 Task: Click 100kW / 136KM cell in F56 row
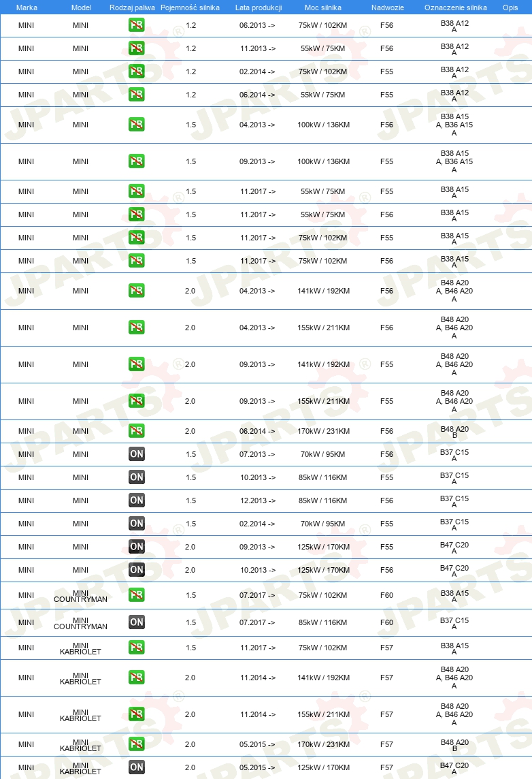(324, 125)
